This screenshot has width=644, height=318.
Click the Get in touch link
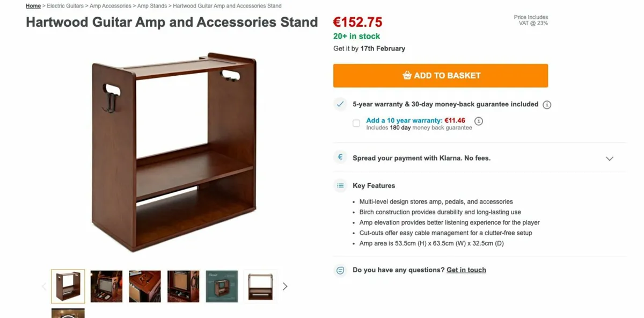466,270
